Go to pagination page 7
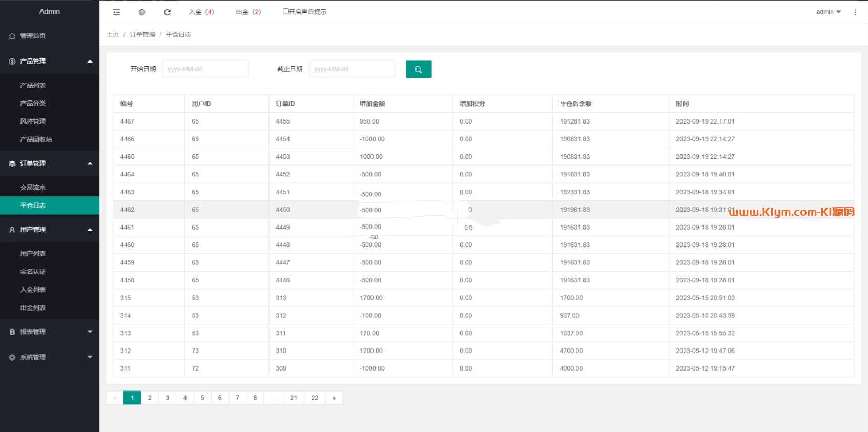The image size is (868, 432). tap(237, 398)
